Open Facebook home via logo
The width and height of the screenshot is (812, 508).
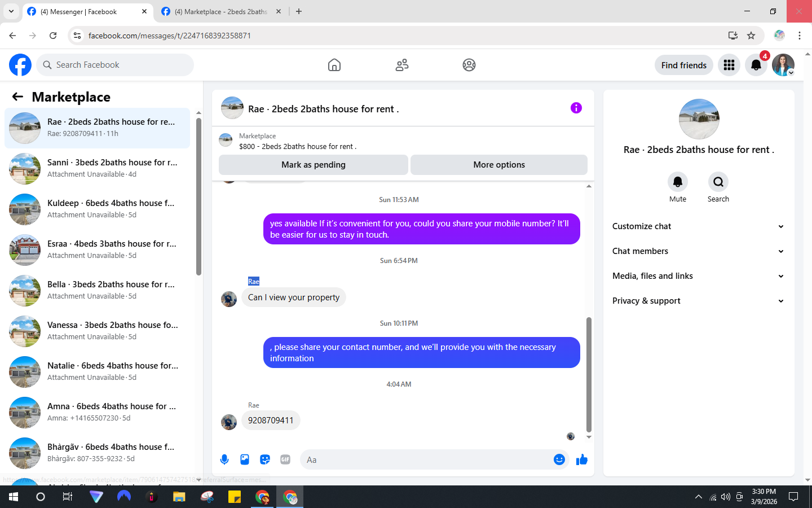coord(20,65)
